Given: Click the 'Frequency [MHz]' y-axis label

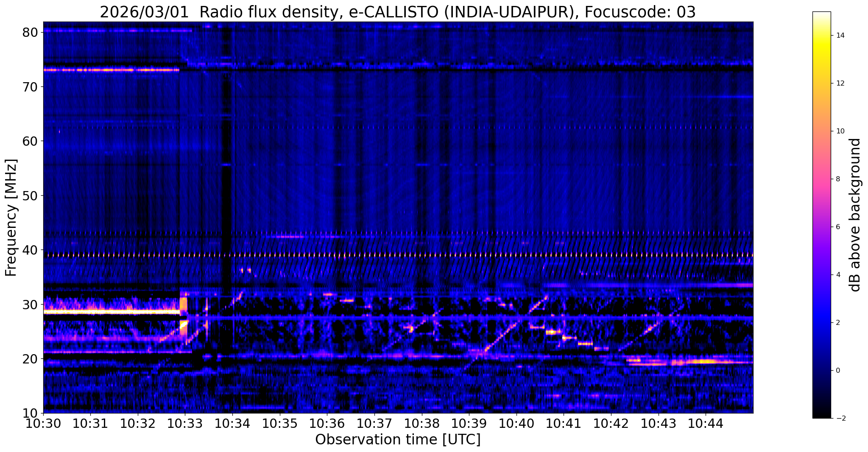Looking at the screenshot, I should (x=11, y=218).
